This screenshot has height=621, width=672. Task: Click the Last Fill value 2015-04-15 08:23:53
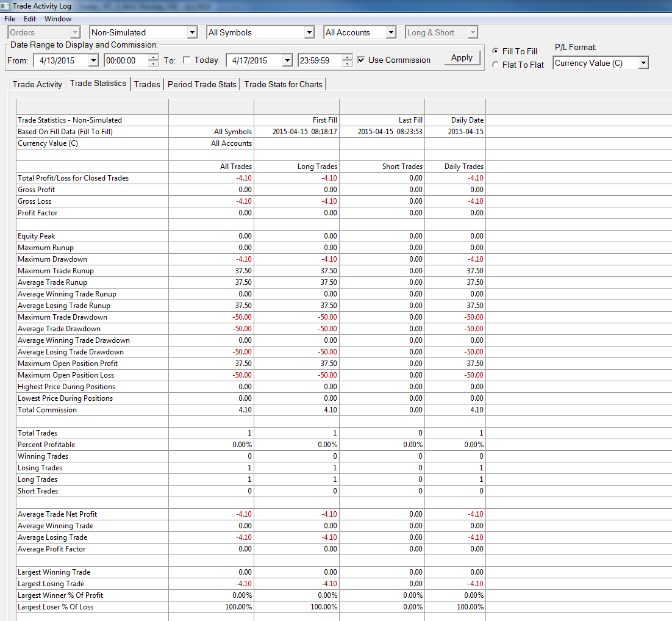coord(390,132)
